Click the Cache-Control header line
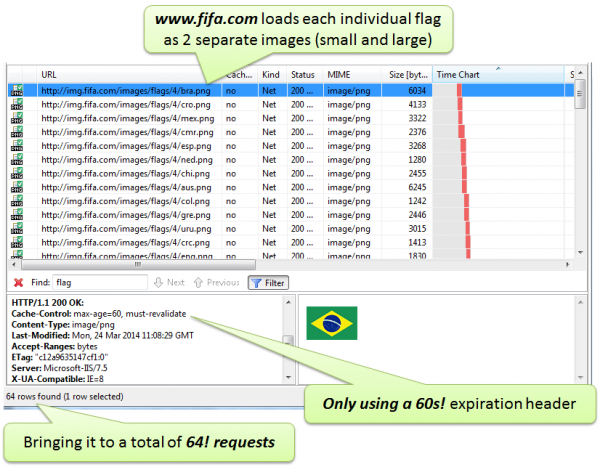Viewport: 600px width, 467px height. [99, 314]
